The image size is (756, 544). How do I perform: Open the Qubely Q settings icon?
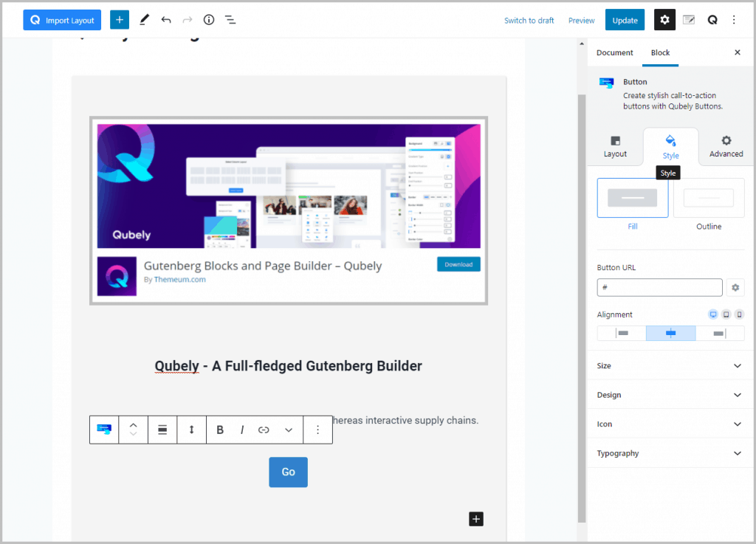tap(712, 20)
